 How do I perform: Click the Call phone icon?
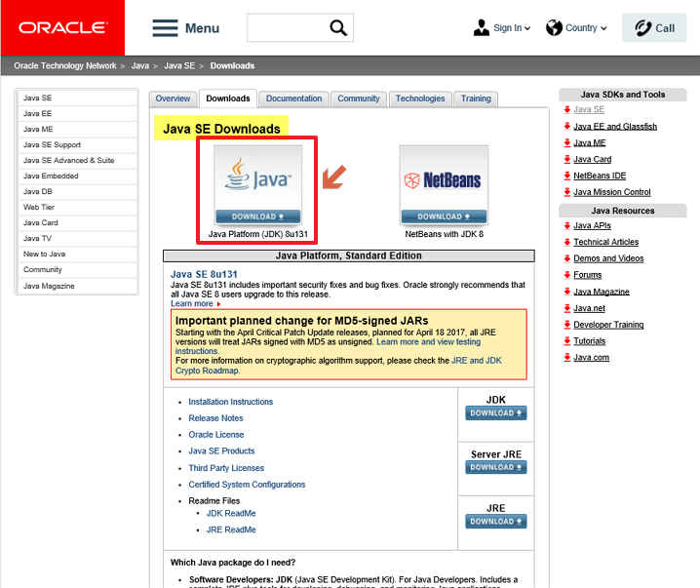[642, 27]
